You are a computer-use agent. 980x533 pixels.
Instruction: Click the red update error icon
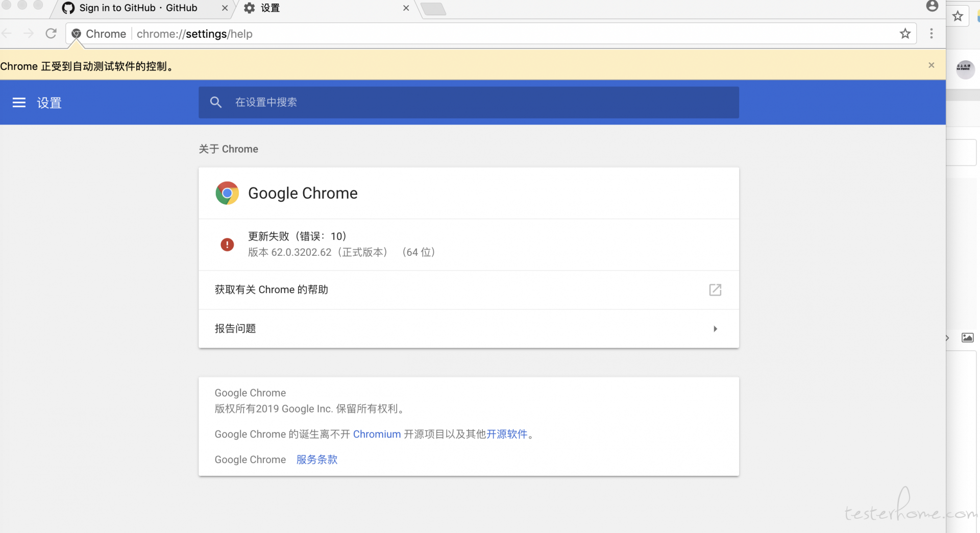click(227, 245)
